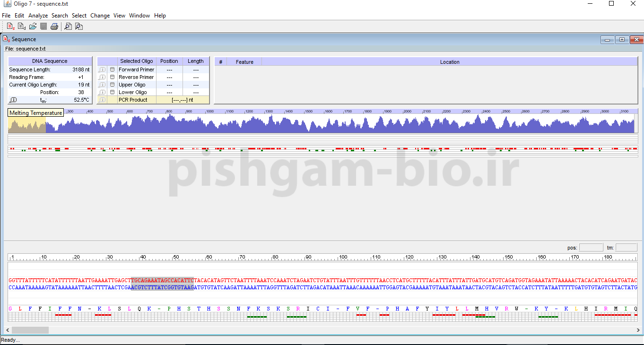Click the single-page magnifier search icon
This screenshot has height=345, width=644.
tap(68, 26)
